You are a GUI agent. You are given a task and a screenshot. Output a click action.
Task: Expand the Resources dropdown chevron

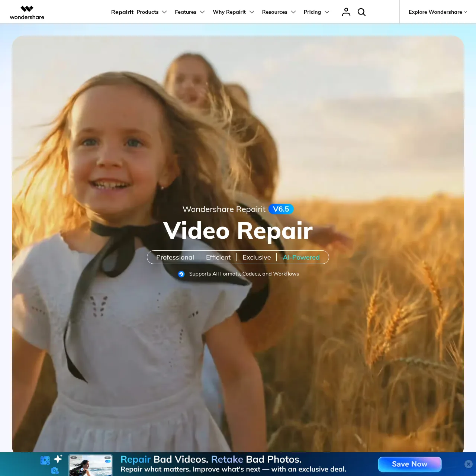[293, 12]
